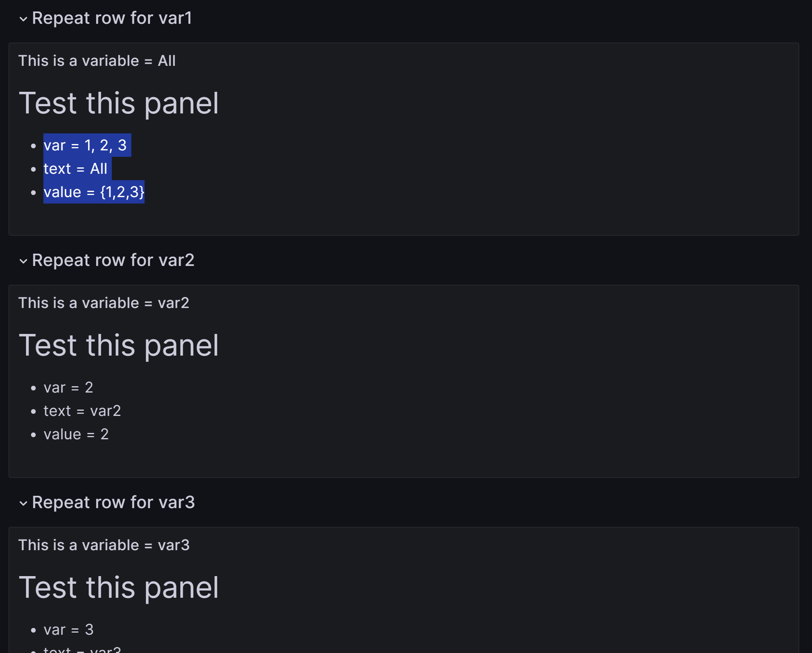812x653 pixels.
Task: Click the bullet icon next to 'var = 2'
Action: click(x=34, y=388)
